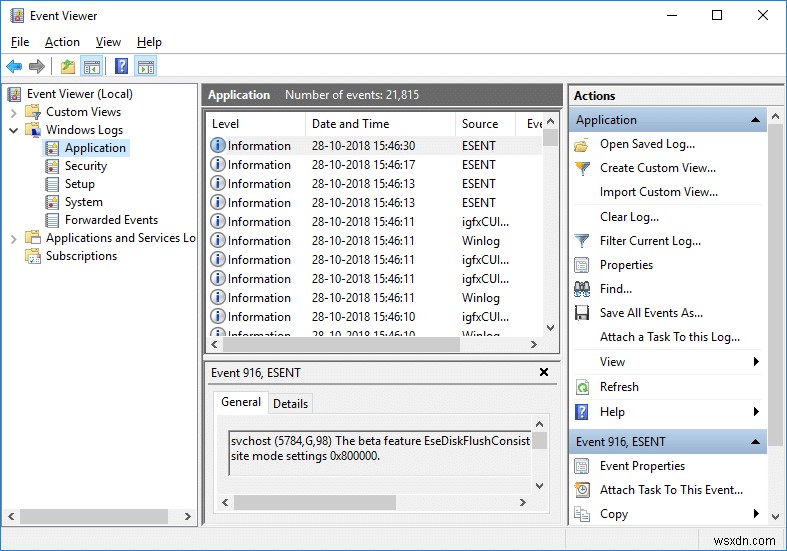Open the Copy submenu arrow in Actions
Image resolution: width=787 pixels, height=551 pixels.
756,514
